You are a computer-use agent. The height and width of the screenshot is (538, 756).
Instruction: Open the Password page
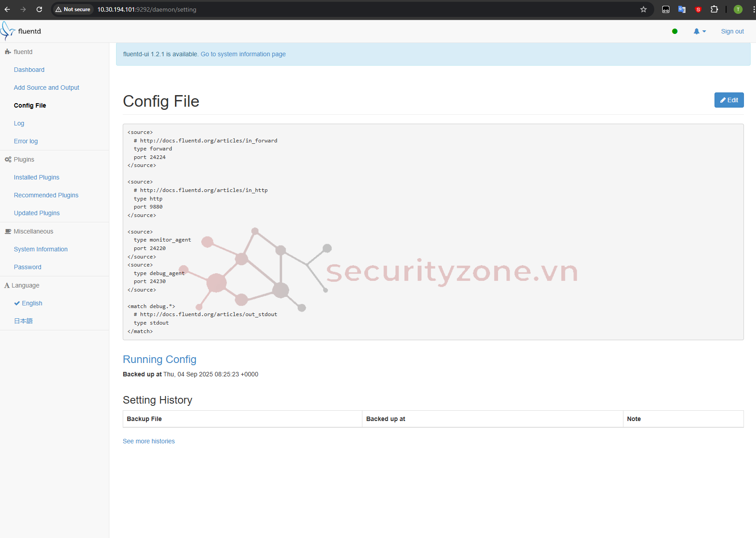pos(28,267)
